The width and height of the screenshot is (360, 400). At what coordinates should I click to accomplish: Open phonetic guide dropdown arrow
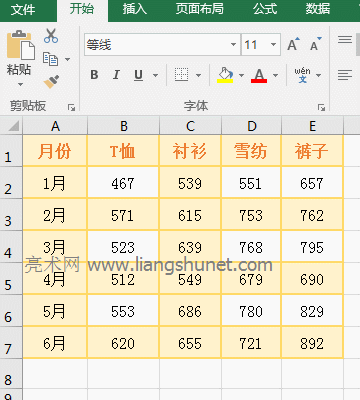pyautogui.click(x=318, y=75)
